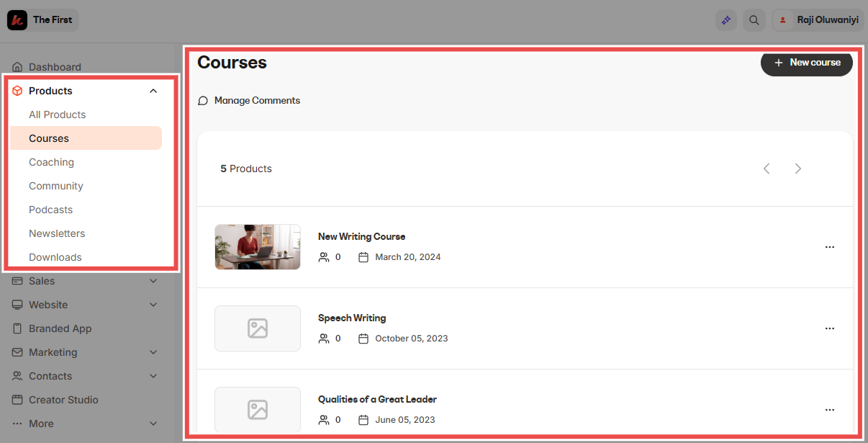This screenshot has height=443, width=868.
Task: Select Coaching in the Products submenu
Action: point(51,162)
